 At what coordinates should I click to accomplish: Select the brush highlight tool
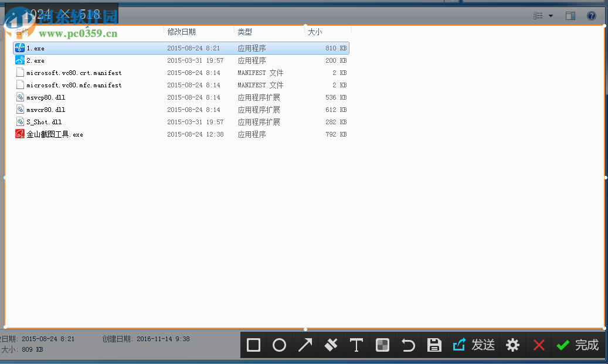click(330, 345)
